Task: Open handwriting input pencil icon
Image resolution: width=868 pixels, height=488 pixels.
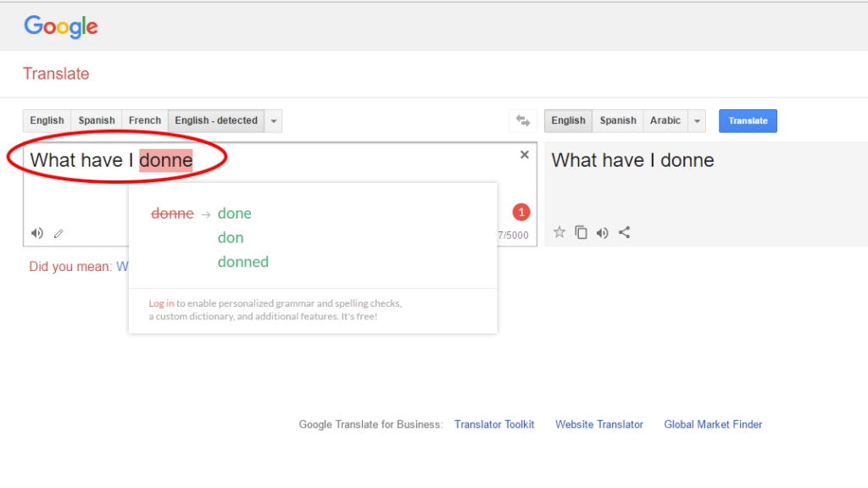Action: tap(58, 234)
